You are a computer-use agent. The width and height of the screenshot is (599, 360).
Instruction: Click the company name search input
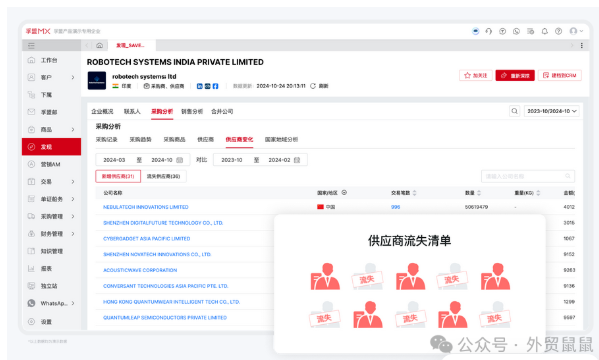pyautogui.click(x=528, y=176)
